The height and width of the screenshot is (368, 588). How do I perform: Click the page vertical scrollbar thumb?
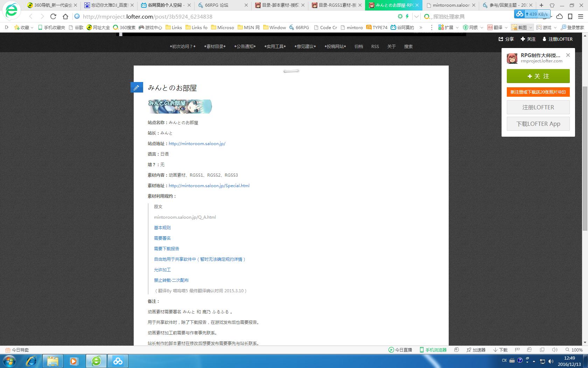click(585, 158)
